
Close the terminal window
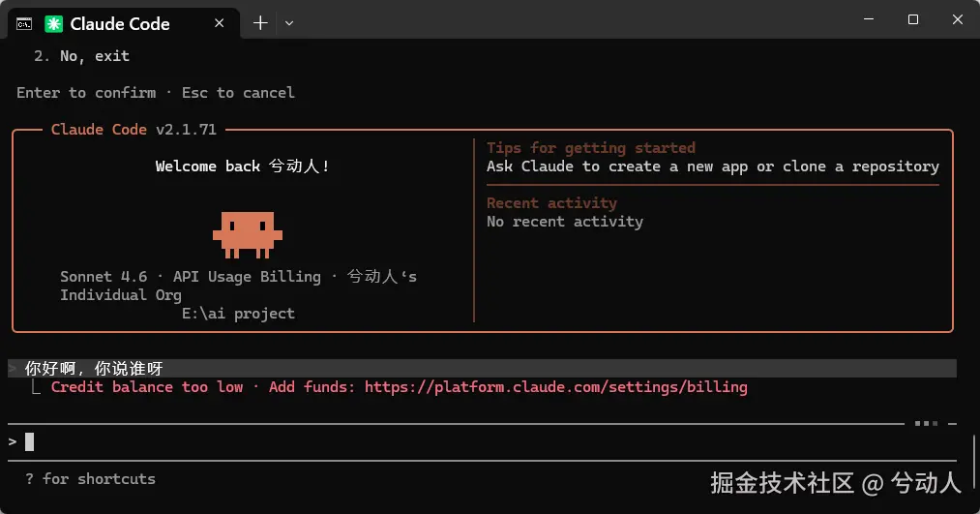pos(957,19)
